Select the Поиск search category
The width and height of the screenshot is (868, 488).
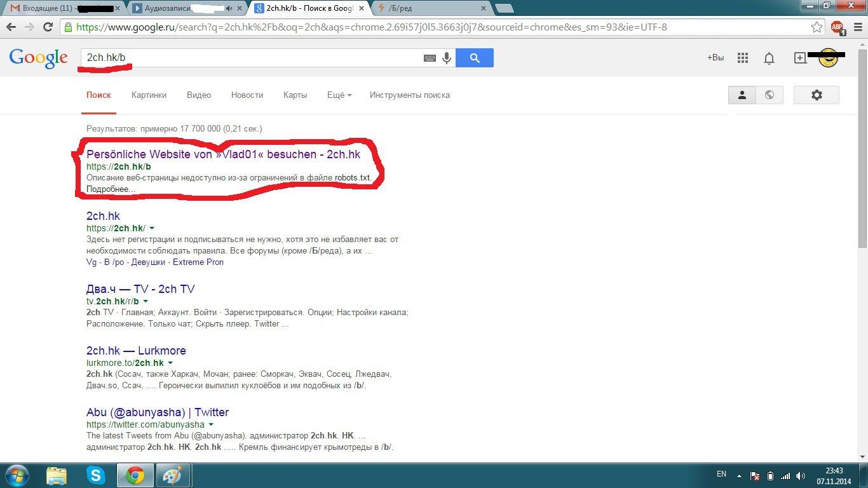tap(98, 95)
